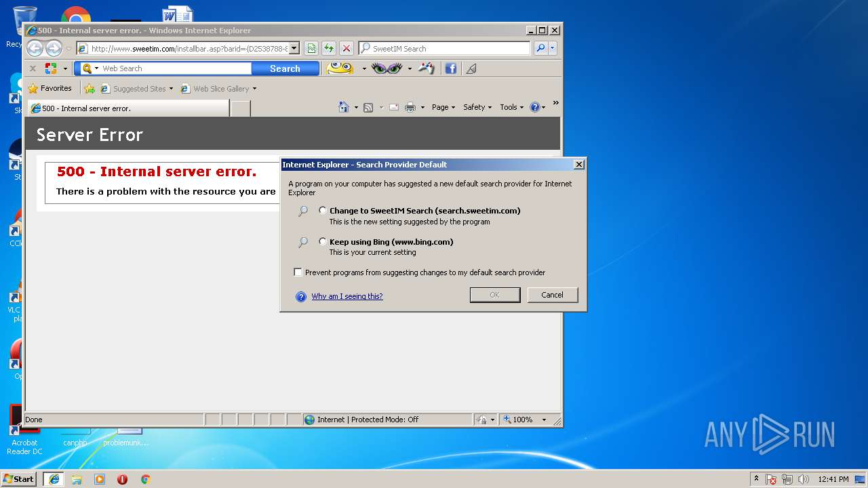868x488 pixels.
Task: Open Windows Media Player in taskbar
Action: point(100,479)
